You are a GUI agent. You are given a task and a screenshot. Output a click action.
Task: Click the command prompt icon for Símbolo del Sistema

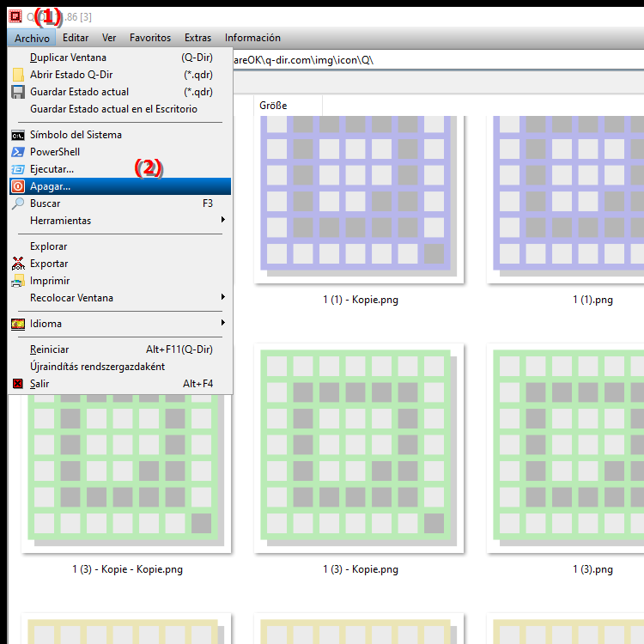tap(18, 135)
